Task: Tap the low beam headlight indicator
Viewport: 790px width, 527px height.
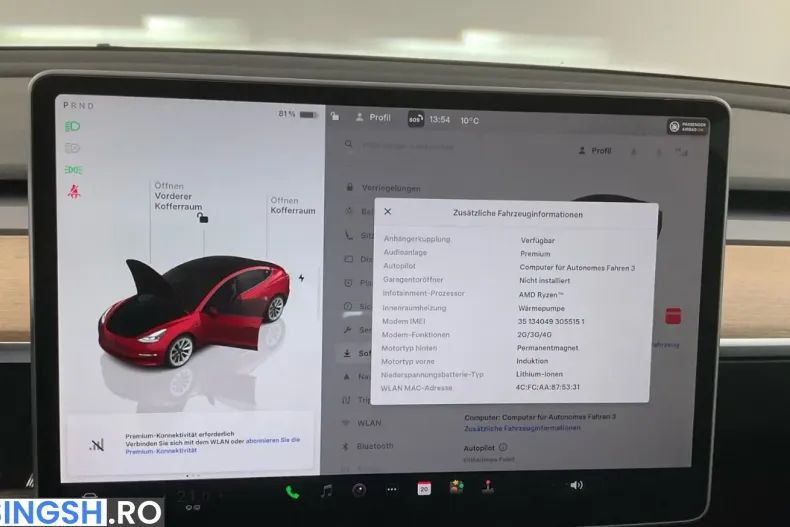Action: pyautogui.click(x=73, y=126)
